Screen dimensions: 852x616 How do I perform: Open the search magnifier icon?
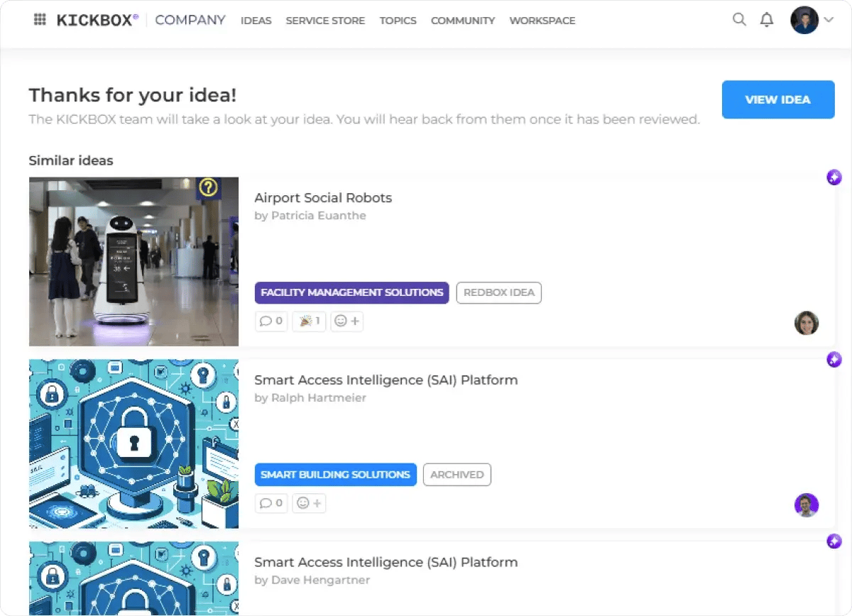click(739, 20)
